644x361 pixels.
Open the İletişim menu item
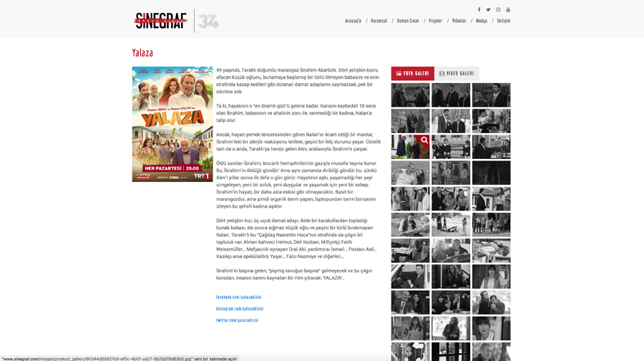point(504,21)
